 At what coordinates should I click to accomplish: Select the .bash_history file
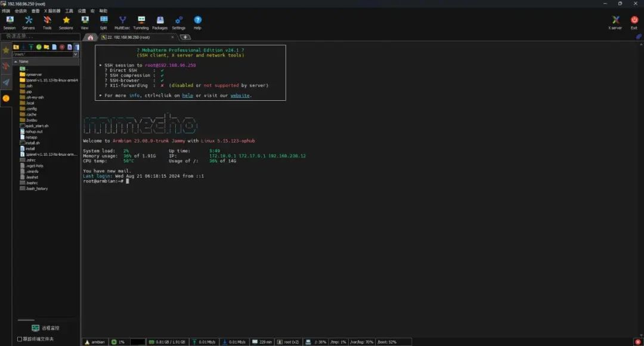click(x=34, y=189)
